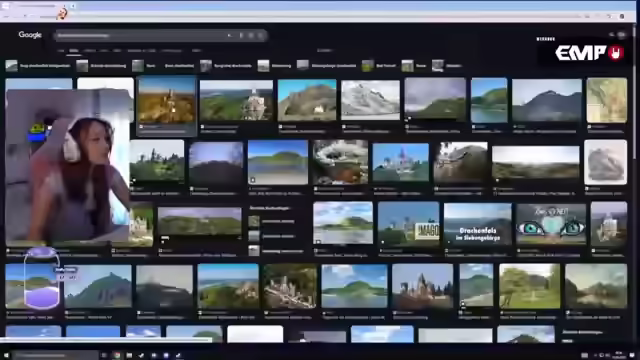Screen dimensions: 640x360
Task: Switch to Chrome in the taskbar
Action: tap(117, 356)
